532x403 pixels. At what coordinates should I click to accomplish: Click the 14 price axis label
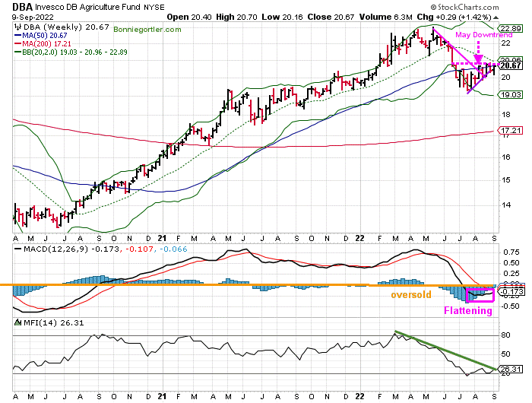(505, 205)
